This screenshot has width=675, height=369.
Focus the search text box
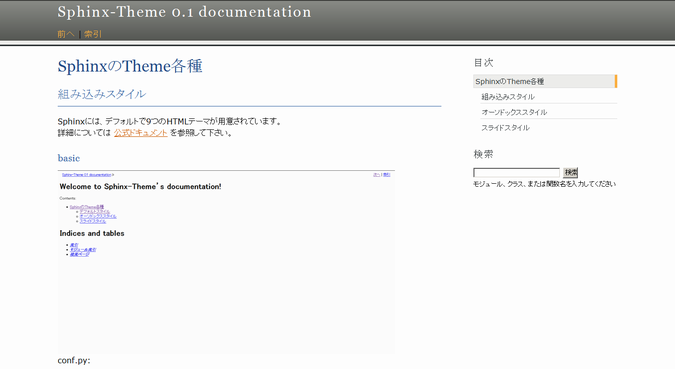516,173
